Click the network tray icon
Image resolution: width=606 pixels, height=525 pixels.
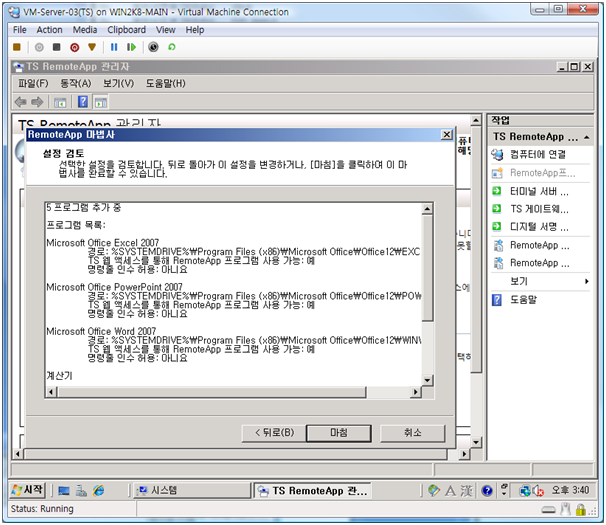pyautogui.click(x=525, y=491)
